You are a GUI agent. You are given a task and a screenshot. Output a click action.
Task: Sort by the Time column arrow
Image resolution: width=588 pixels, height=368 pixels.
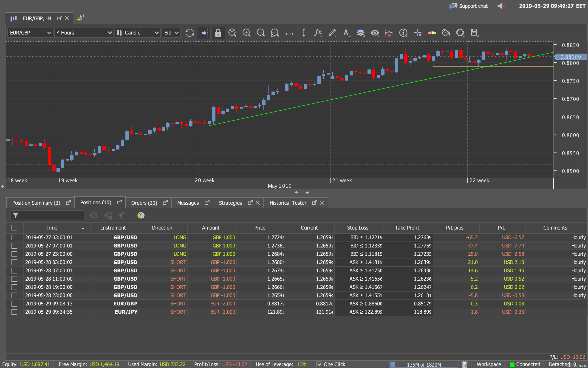coord(83,228)
